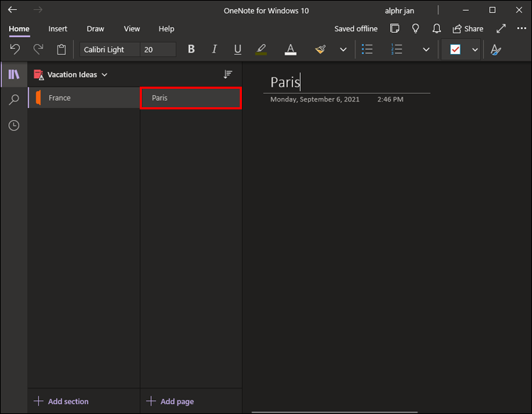
Task: Click Add page button
Action: [x=170, y=401]
